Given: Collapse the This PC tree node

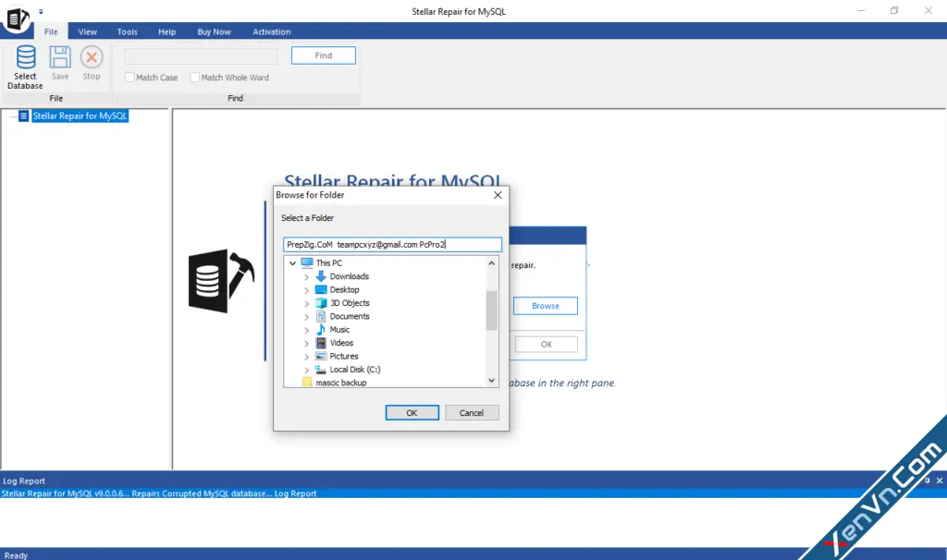Looking at the screenshot, I should (x=292, y=263).
